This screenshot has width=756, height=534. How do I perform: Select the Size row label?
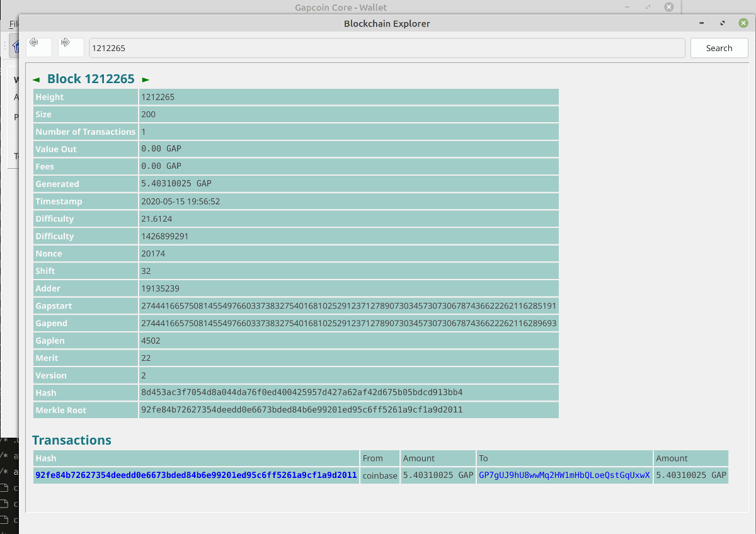click(43, 115)
